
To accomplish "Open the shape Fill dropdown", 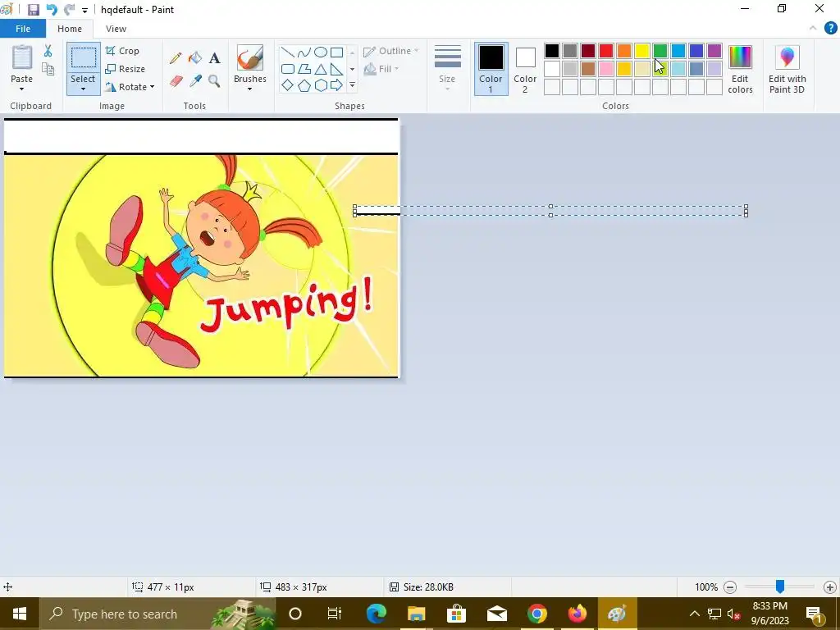I will [x=381, y=69].
